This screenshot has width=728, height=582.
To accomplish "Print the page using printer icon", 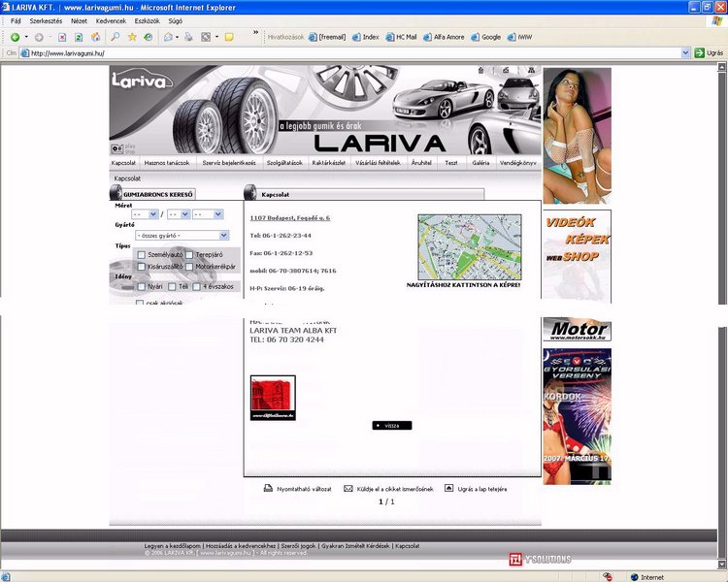I will click(188, 37).
